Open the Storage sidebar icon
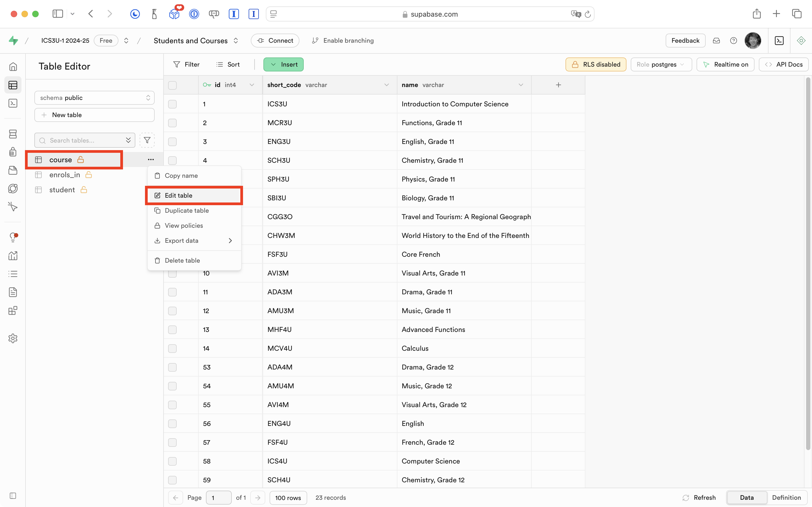 (13, 170)
